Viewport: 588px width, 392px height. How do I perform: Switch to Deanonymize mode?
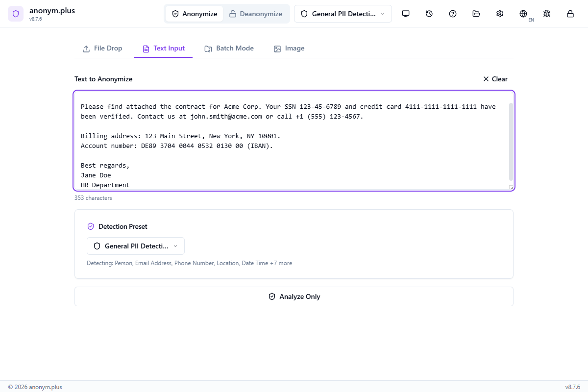pos(256,14)
